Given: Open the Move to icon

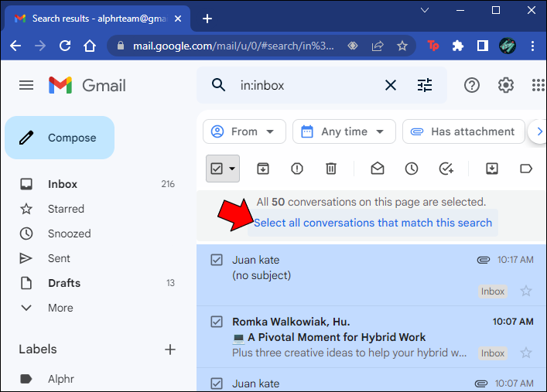Looking at the screenshot, I should coord(492,169).
